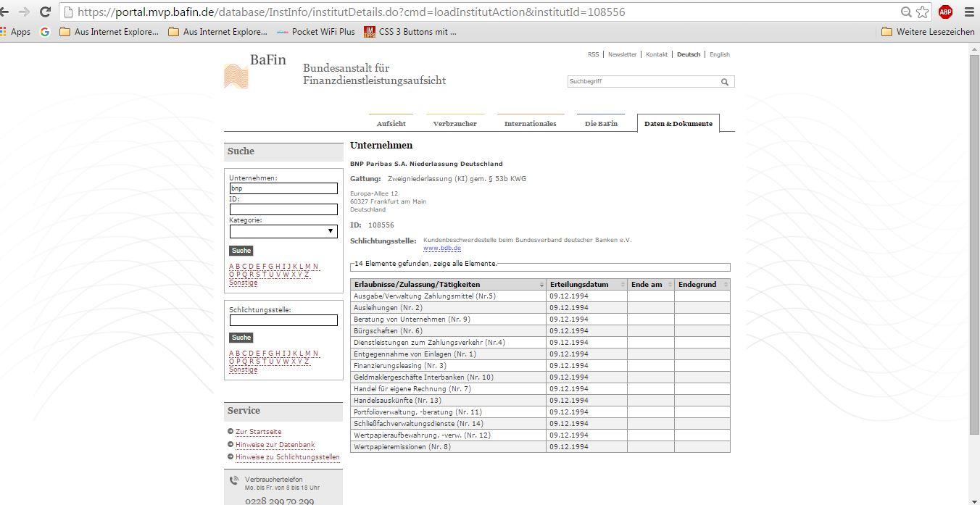
Task: Open the Kontakt link
Action: [657, 54]
